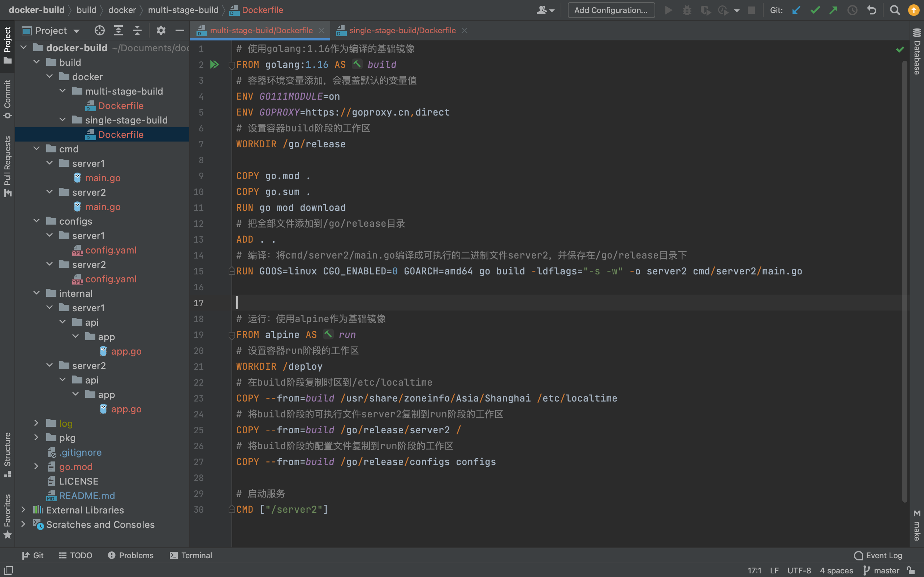Click the master branch widget in the status bar
This screenshot has height=577, width=924.
pyautogui.click(x=881, y=570)
